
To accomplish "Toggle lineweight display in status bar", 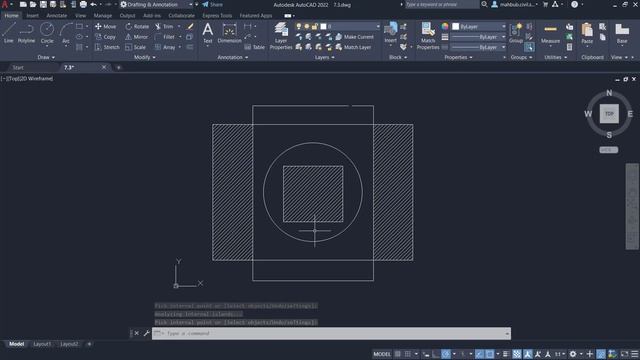I will [506, 354].
